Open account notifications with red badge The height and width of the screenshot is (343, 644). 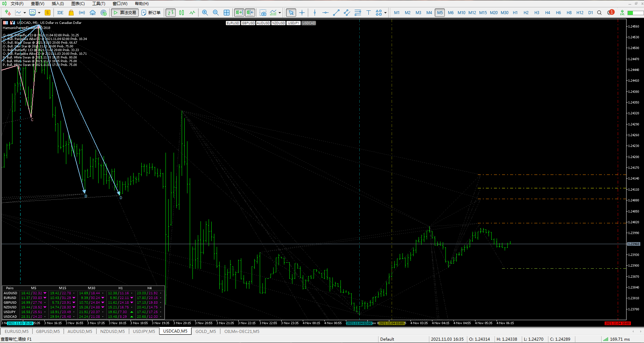pos(611,12)
